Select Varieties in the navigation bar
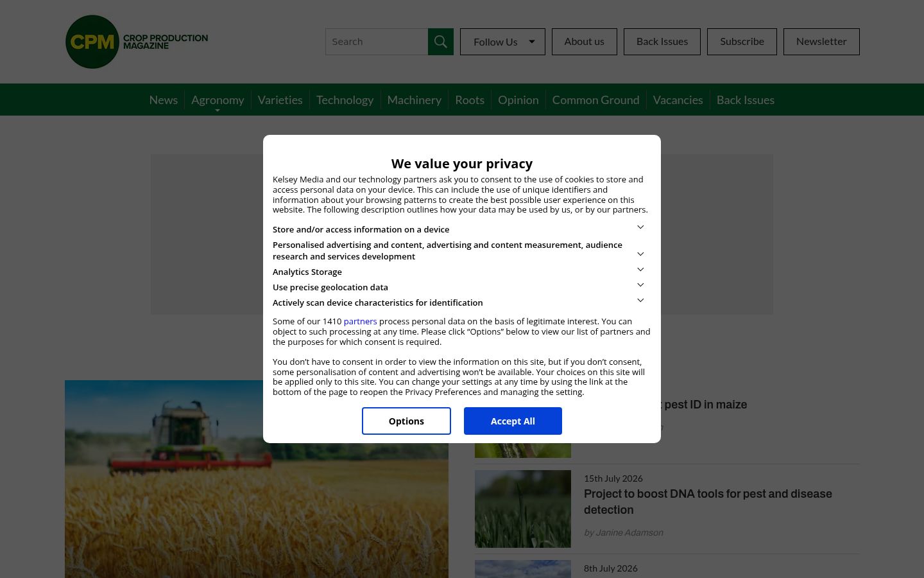Screen dimensions: 924x578 (280, 100)
